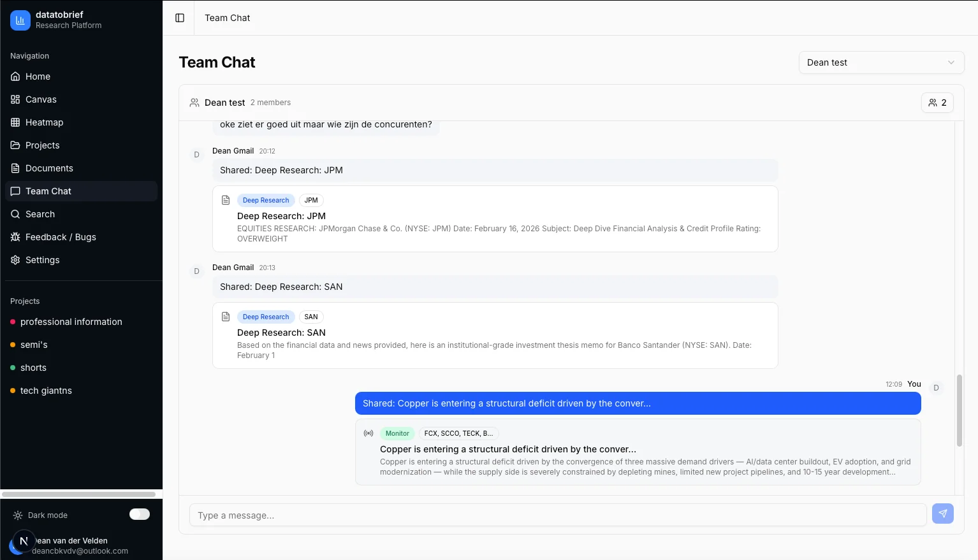
Task: Click the send message paper plane icon
Action: pos(943,513)
